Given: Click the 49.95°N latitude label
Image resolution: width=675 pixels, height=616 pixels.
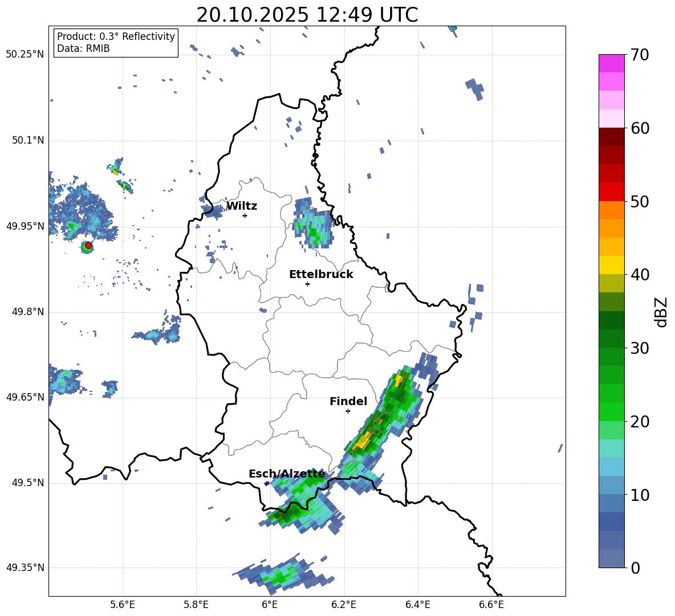Looking at the screenshot, I should 25,226.
